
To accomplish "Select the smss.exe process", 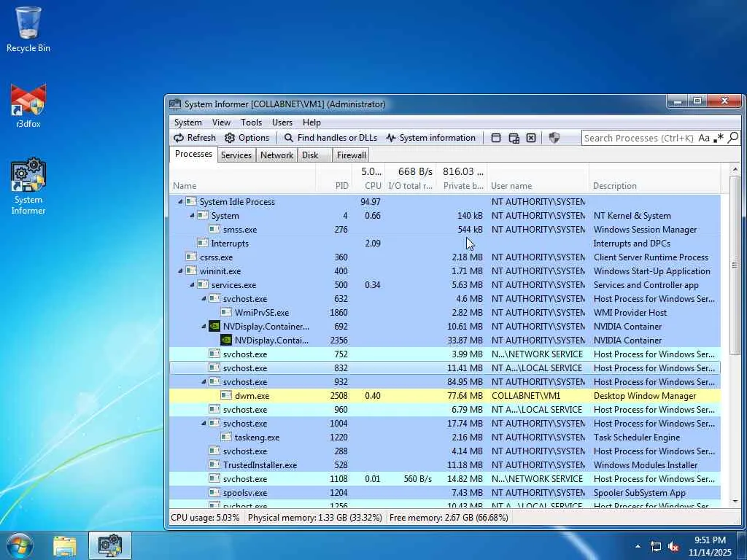I will point(445,230).
